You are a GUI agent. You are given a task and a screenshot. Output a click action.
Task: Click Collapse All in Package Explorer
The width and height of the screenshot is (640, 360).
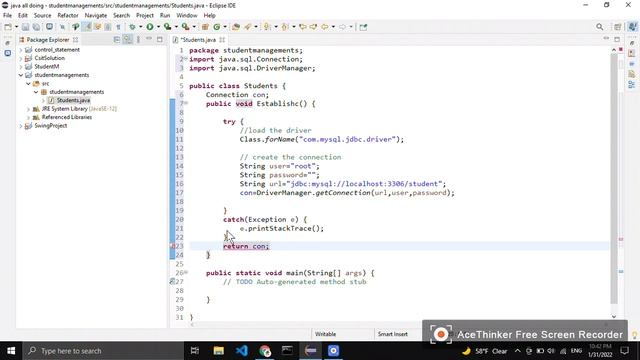tap(117, 39)
